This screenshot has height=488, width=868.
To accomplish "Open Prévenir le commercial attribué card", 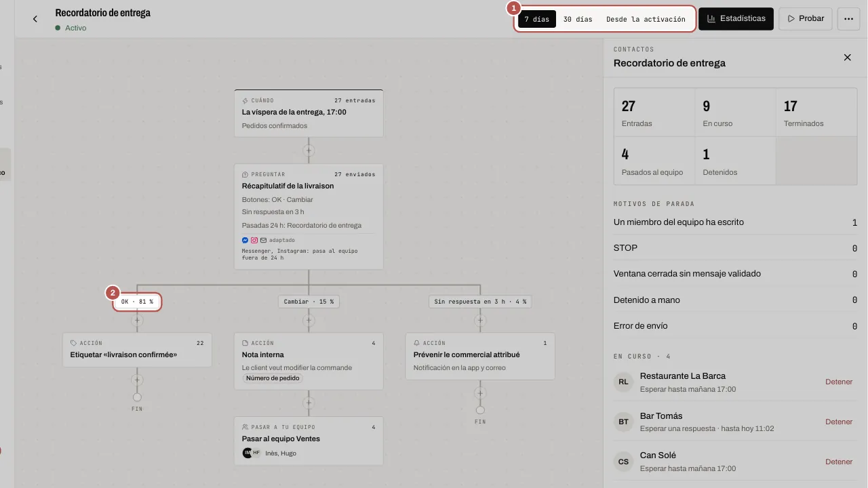I will [x=480, y=356].
